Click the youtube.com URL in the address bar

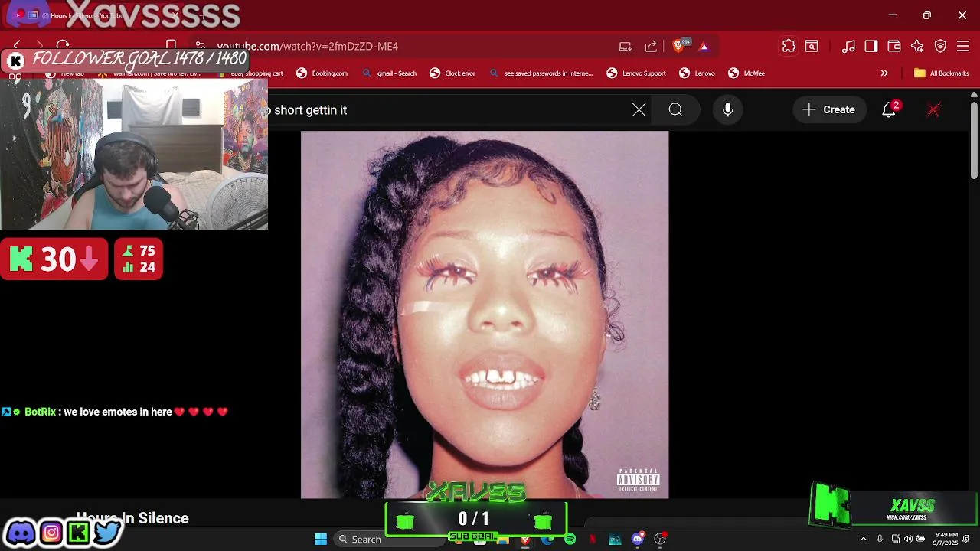tap(307, 46)
